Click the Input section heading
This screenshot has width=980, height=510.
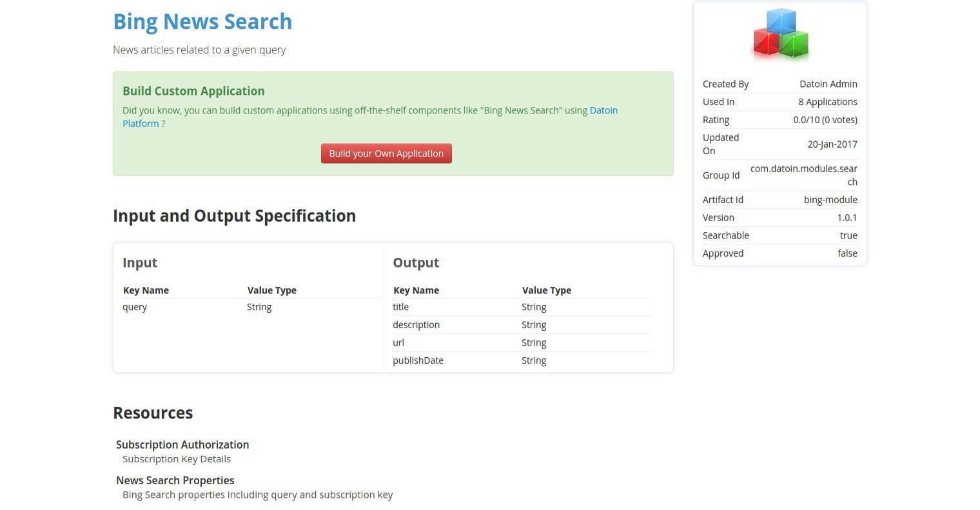click(x=140, y=262)
